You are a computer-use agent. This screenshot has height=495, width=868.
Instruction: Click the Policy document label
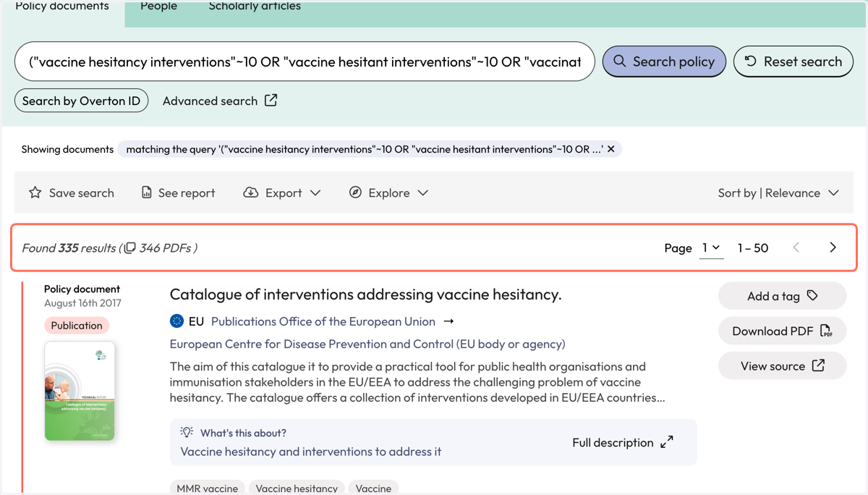[82, 289]
